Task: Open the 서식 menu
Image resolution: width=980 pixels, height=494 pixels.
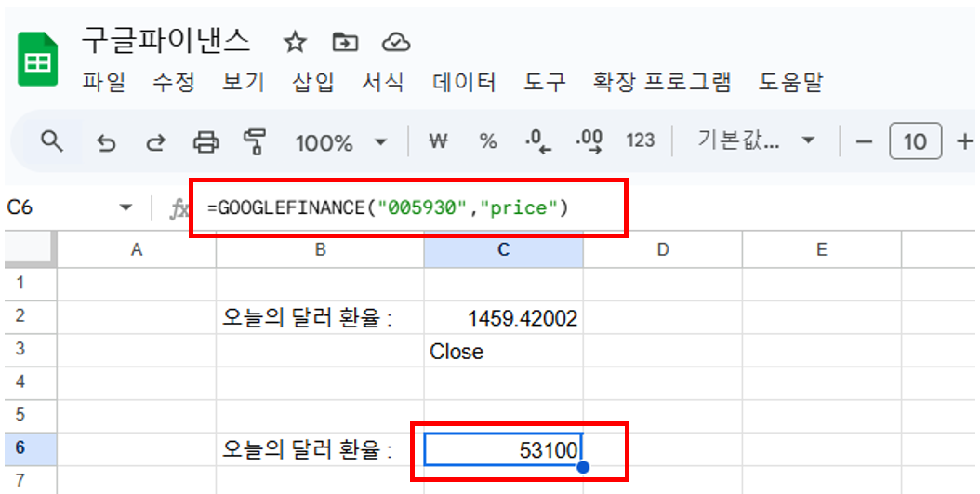Action: [x=383, y=82]
